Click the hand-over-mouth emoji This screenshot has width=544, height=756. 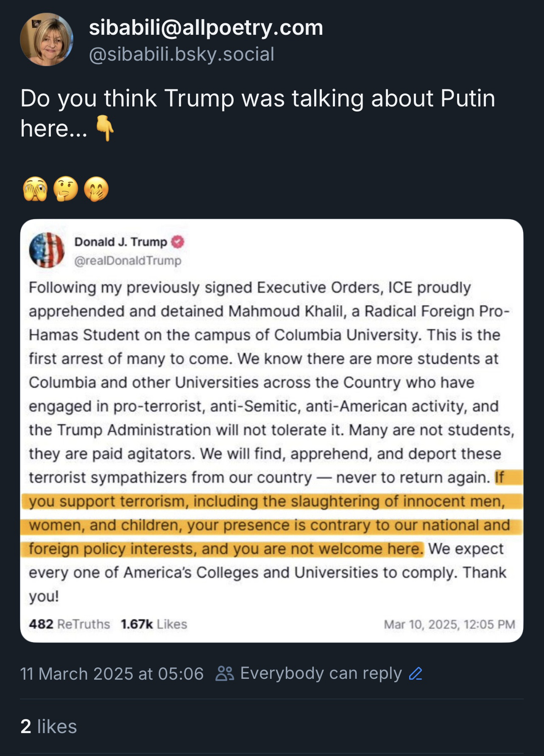(96, 189)
